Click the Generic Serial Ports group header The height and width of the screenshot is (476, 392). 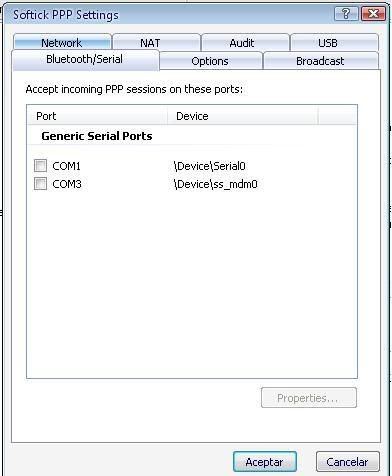tap(97, 136)
